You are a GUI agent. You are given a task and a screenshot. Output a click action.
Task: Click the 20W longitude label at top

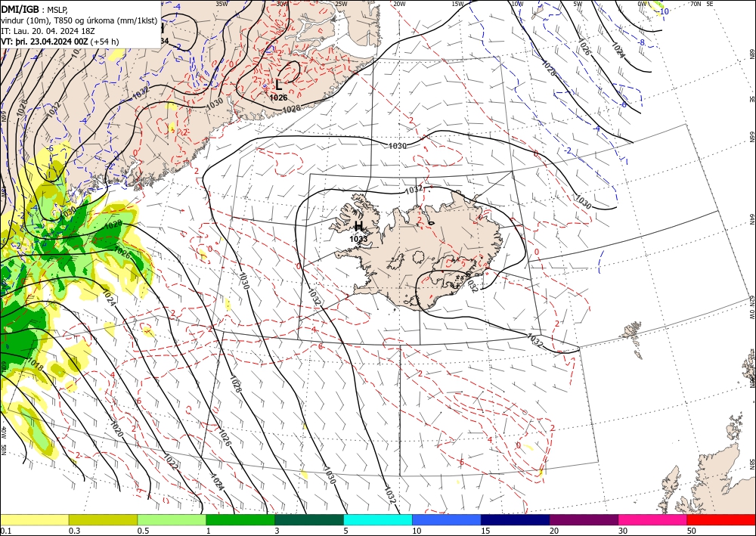tap(399, 4)
